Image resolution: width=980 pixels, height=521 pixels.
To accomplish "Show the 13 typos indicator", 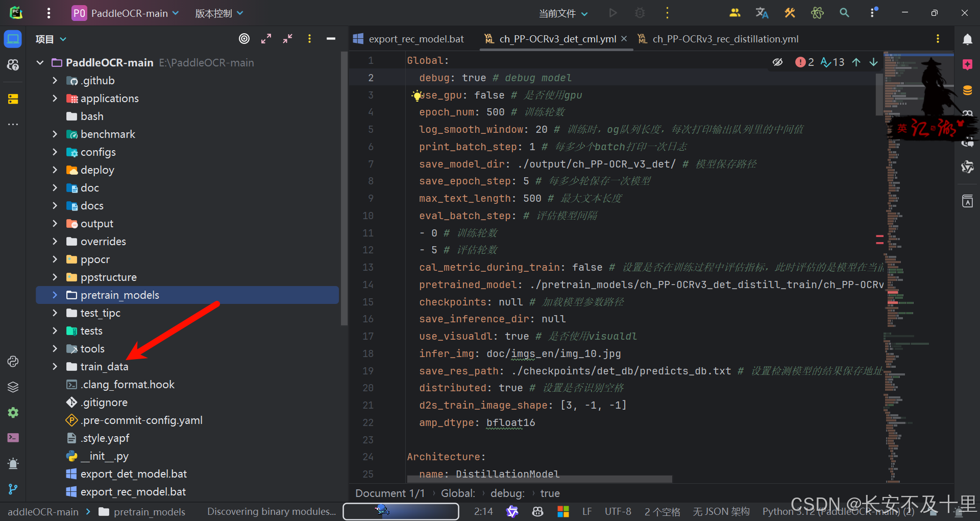I will point(832,62).
